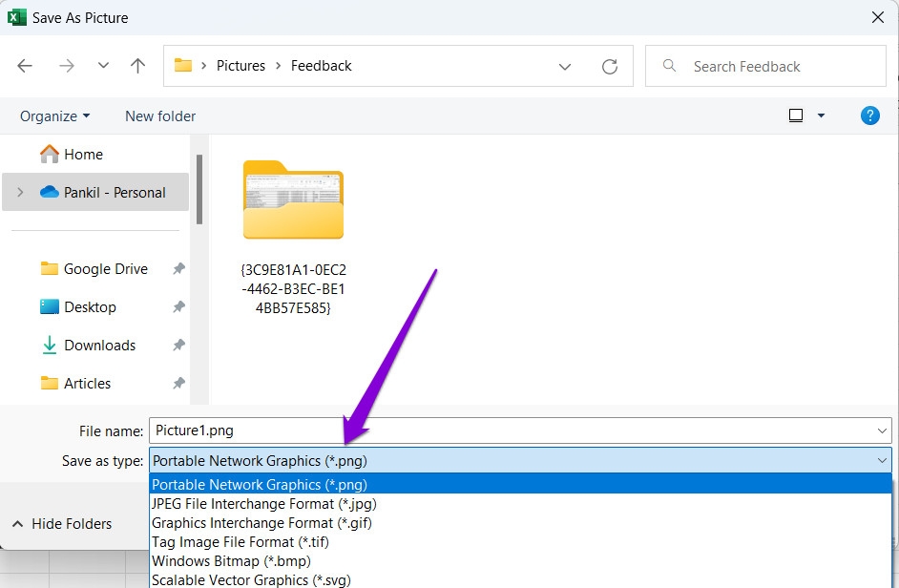Choose JPEG File Interchange Format (*.jpg)

click(520, 504)
